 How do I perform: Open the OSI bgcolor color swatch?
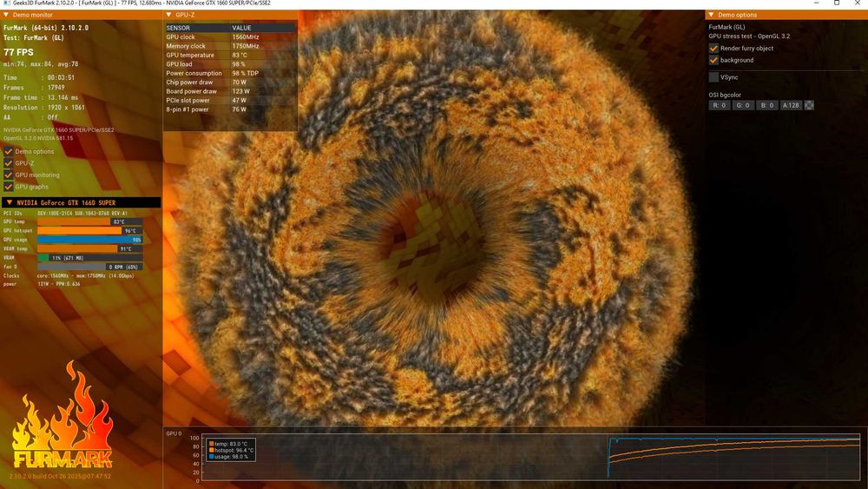(809, 105)
